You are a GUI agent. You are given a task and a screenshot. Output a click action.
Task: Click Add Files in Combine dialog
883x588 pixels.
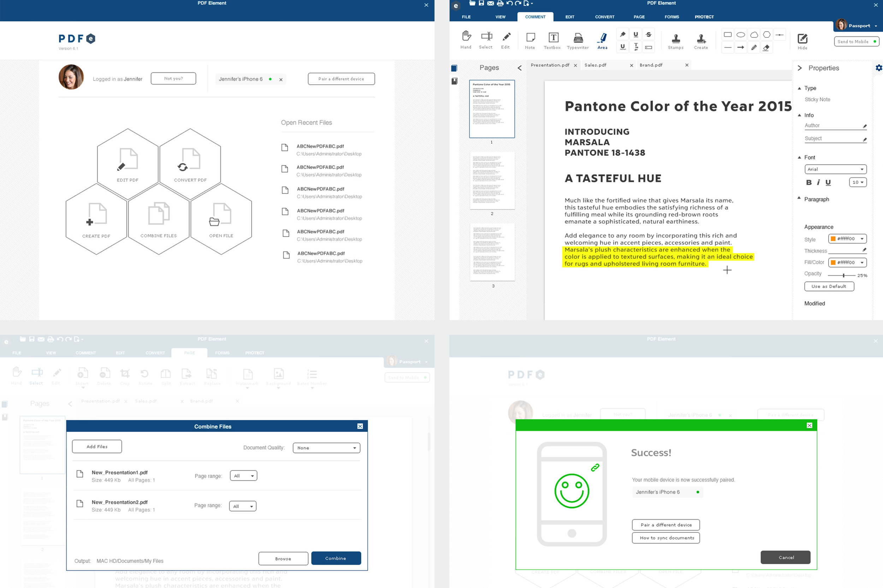97,446
